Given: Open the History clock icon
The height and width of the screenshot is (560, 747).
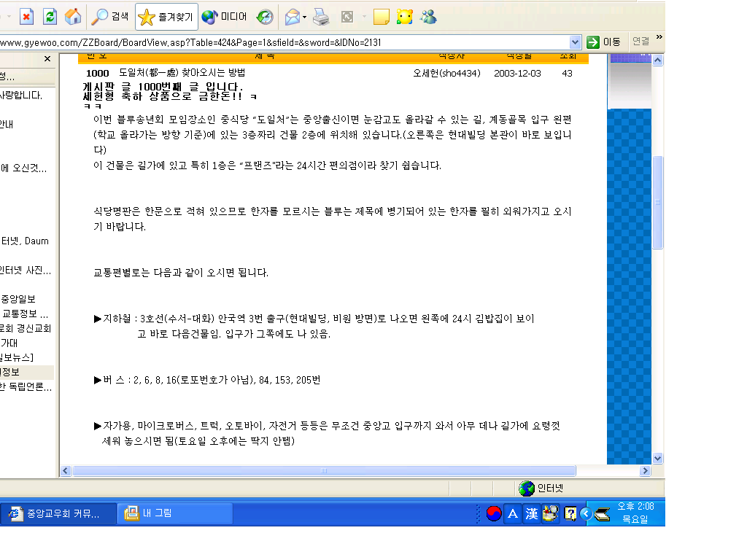Looking at the screenshot, I should [266, 16].
